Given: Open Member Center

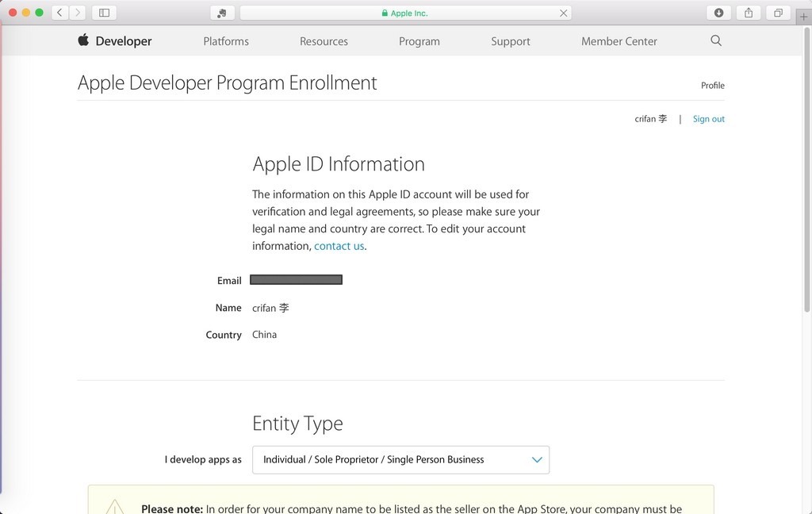Looking at the screenshot, I should 619,41.
